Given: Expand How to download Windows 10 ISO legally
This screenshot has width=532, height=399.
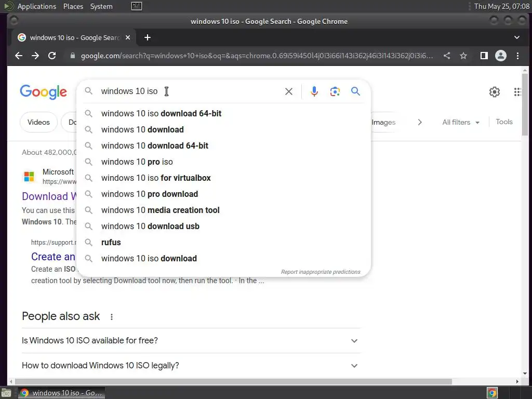Looking at the screenshot, I should tap(191, 365).
